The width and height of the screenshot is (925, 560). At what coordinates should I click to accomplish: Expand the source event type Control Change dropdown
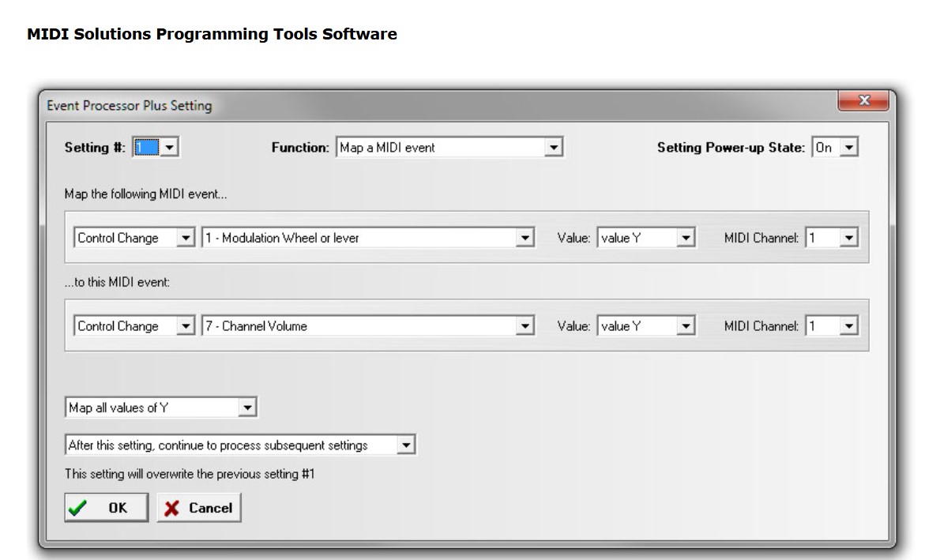(134, 238)
